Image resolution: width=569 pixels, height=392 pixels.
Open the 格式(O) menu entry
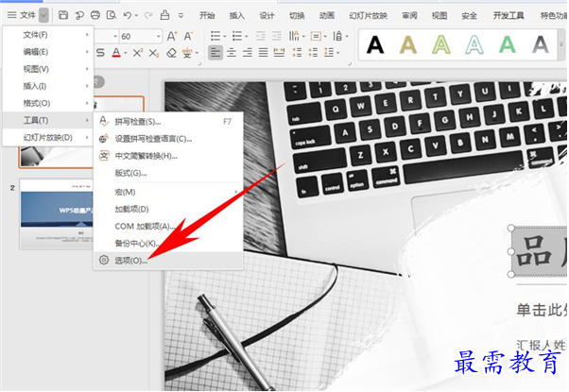point(48,103)
